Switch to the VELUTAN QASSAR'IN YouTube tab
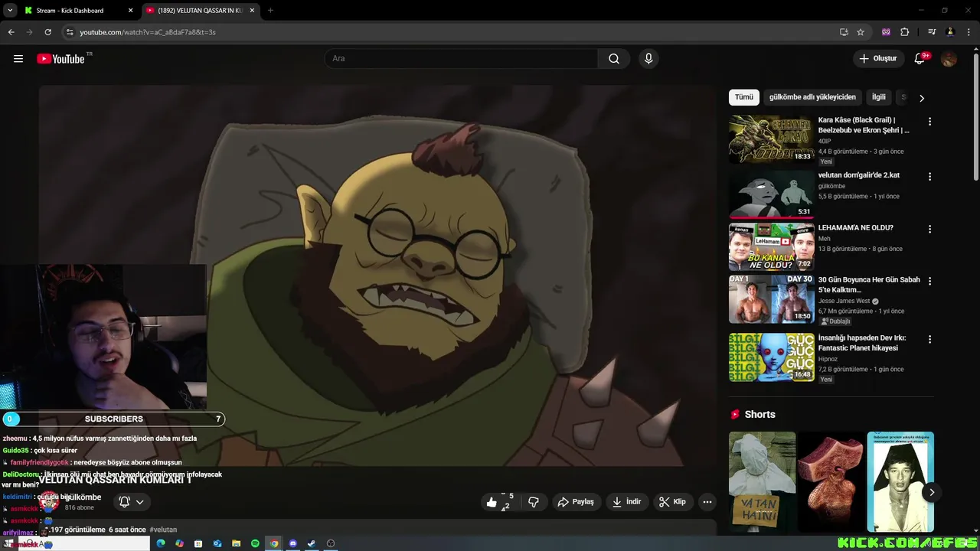This screenshot has width=980, height=551. click(199, 11)
